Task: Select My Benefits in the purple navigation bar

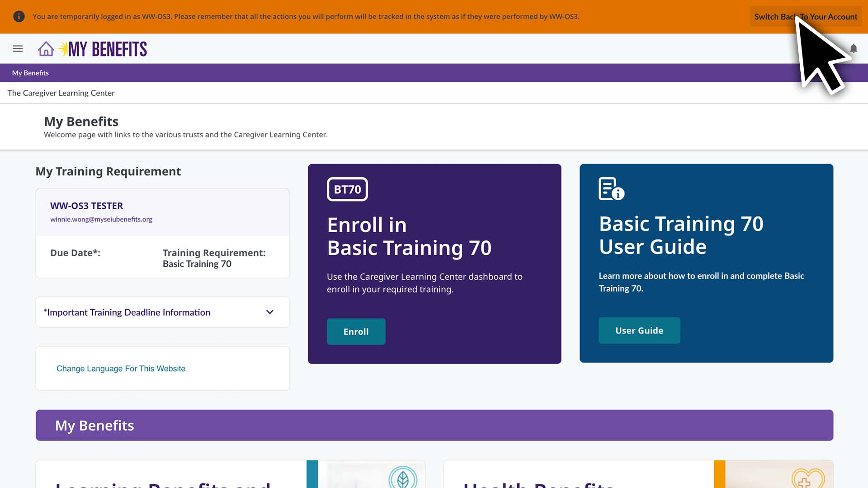Action: point(30,72)
